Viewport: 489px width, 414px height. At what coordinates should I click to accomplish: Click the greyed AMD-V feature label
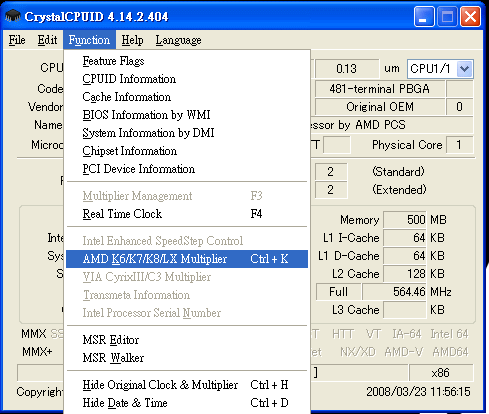point(404,352)
